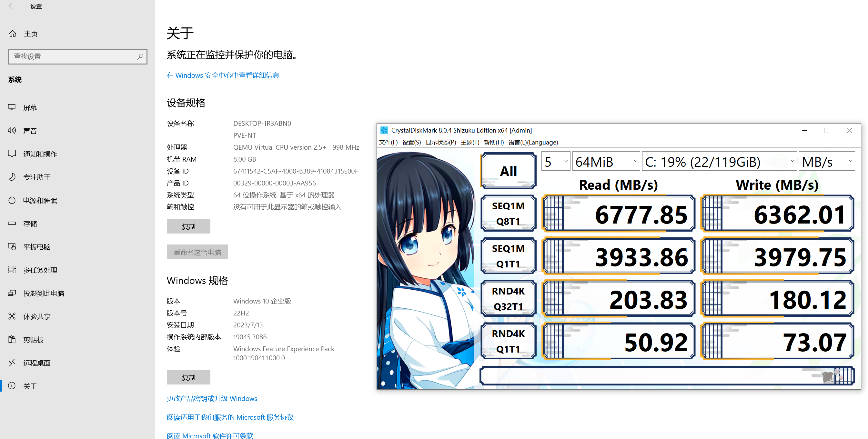Screen dimensions: 868x439
Task: Click the search magnifier icon in Settings
Action: click(140, 56)
